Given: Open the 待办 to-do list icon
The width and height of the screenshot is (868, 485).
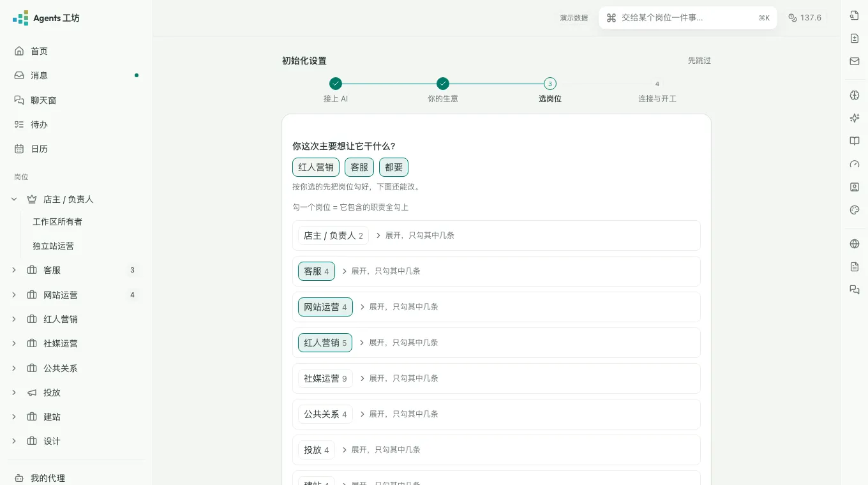Looking at the screenshot, I should 19,124.
